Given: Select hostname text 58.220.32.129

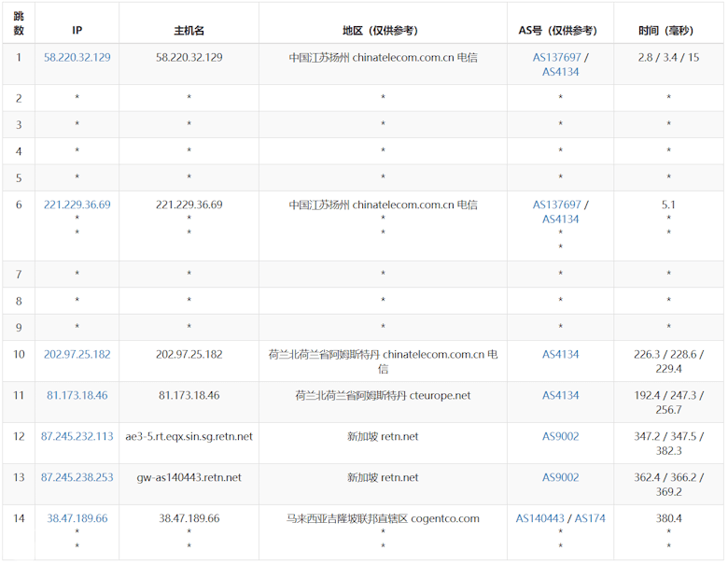Looking at the screenshot, I should coord(189,57).
